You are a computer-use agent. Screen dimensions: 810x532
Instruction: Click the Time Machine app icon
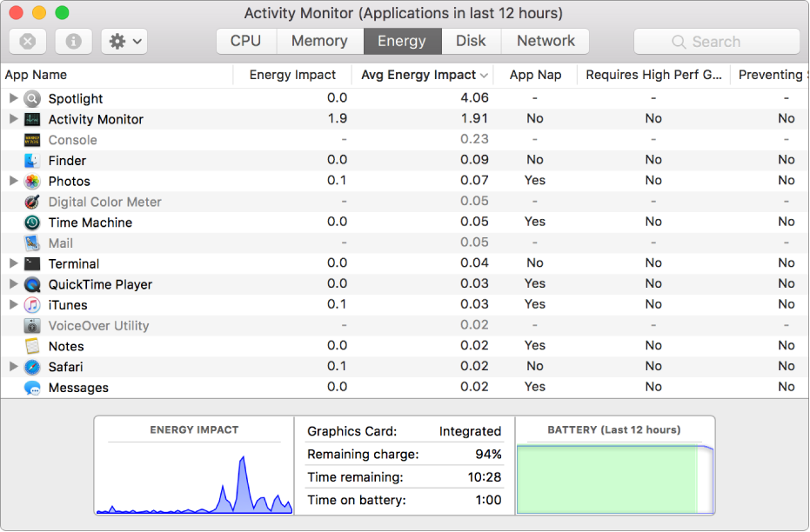point(32,223)
